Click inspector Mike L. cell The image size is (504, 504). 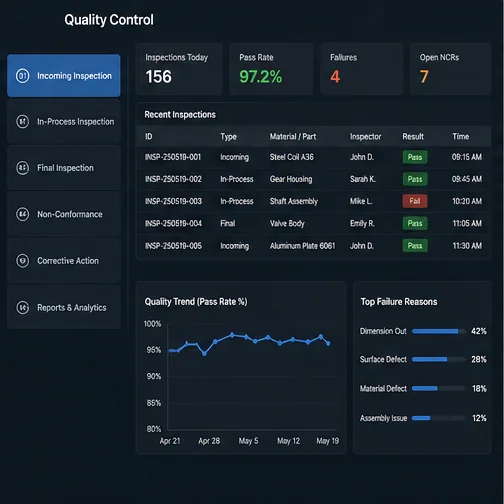click(361, 201)
